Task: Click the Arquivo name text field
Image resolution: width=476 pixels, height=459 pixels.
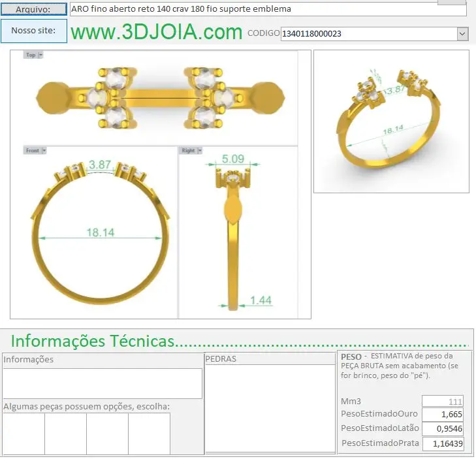Action: click(x=268, y=9)
